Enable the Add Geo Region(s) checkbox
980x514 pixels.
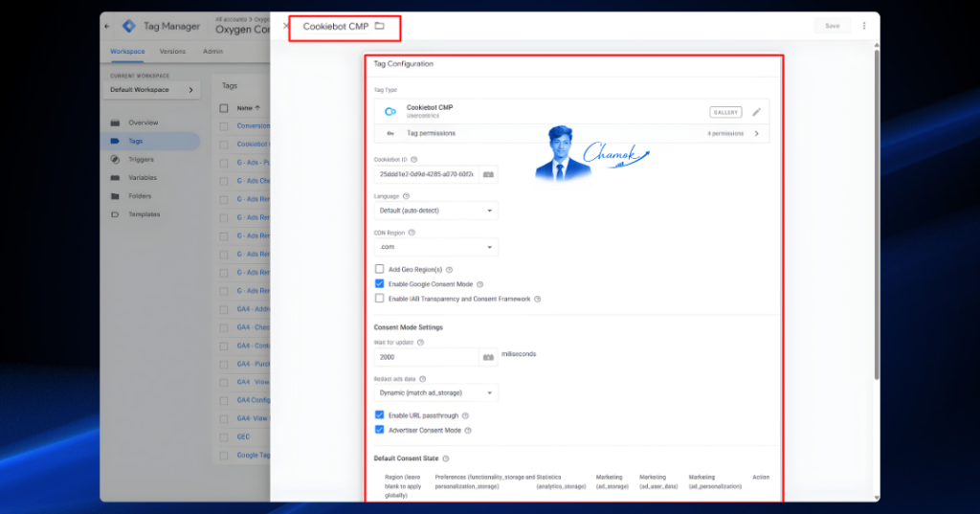tap(379, 269)
